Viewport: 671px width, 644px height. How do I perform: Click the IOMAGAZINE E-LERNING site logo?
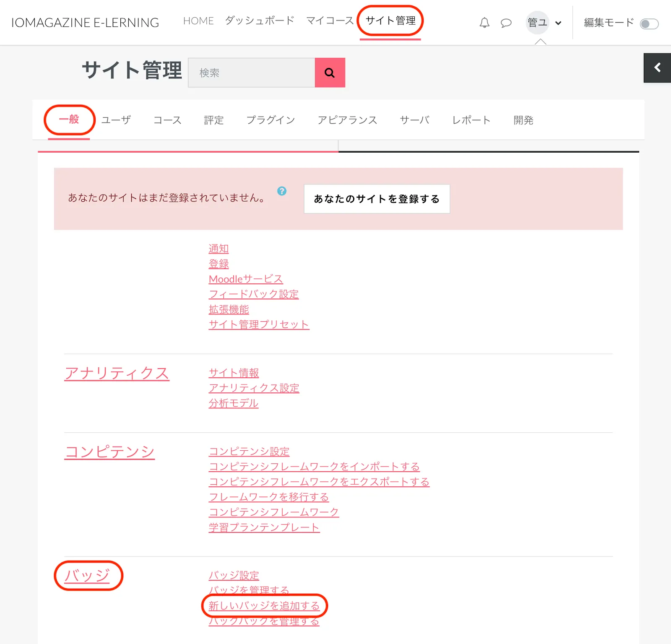click(x=85, y=23)
